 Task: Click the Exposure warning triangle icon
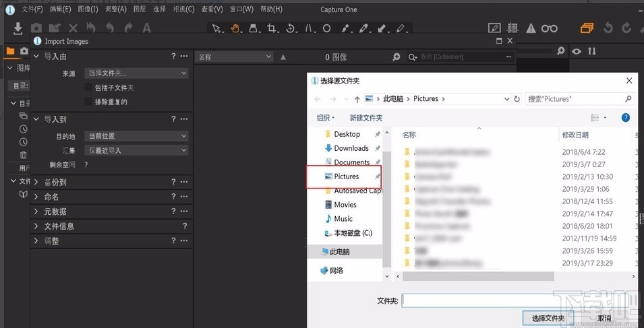pos(531,28)
